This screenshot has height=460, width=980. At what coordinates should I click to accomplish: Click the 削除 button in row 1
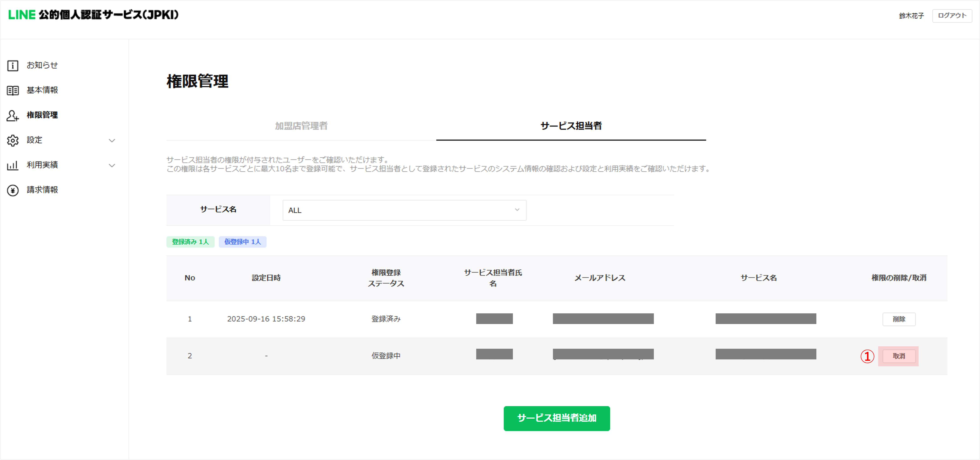click(x=899, y=319)
